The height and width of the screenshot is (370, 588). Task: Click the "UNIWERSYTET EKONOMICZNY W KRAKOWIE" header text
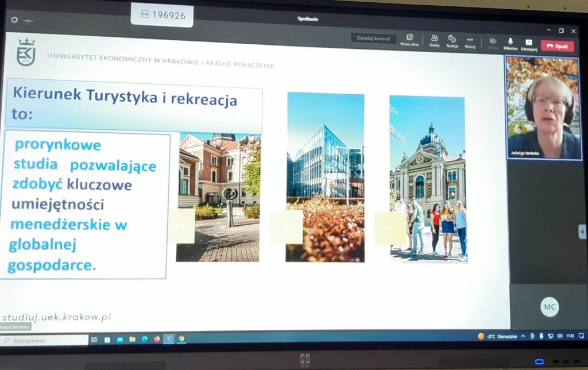tap(123, 59)
